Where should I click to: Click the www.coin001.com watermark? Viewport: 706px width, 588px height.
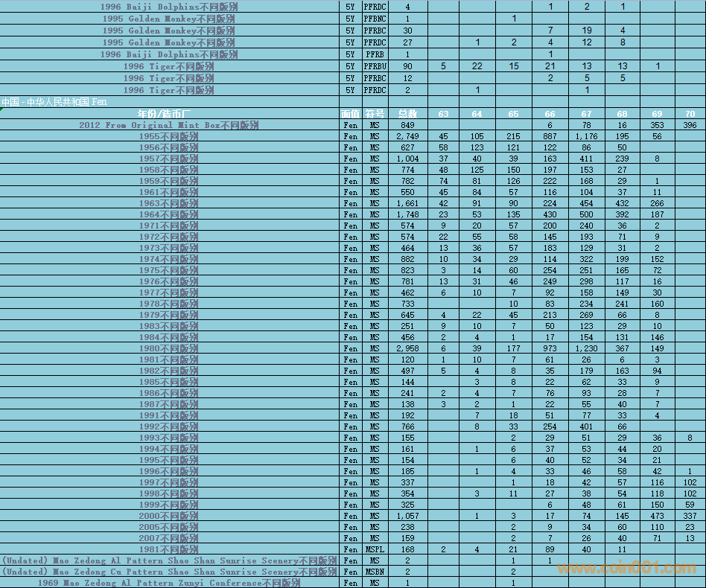click(627, 569)
